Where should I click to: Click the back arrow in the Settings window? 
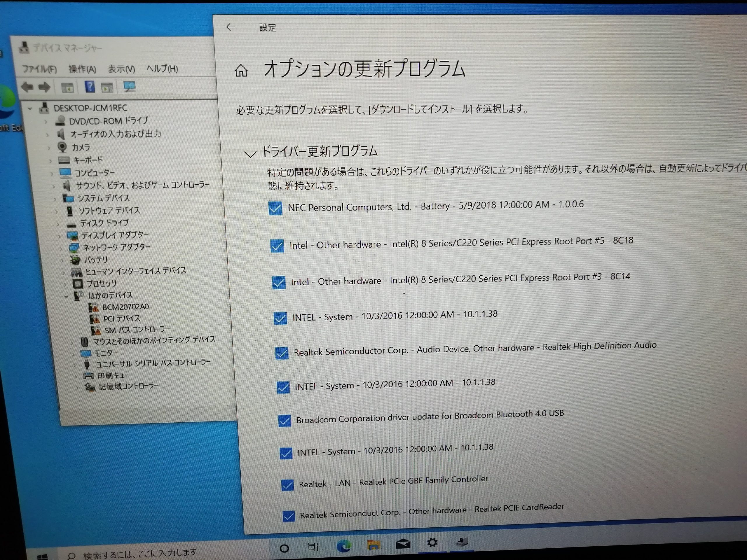tap(231, 27)
